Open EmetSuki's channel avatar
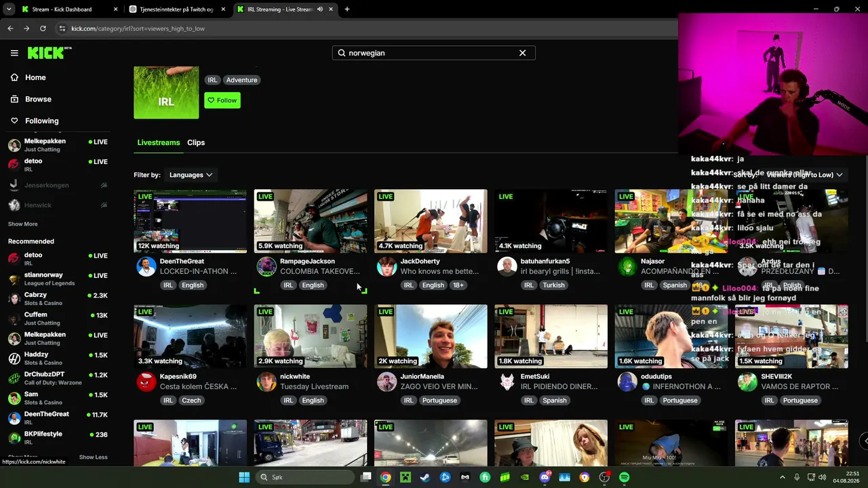Viewport: 868px width, 488px height. (507, 382)
